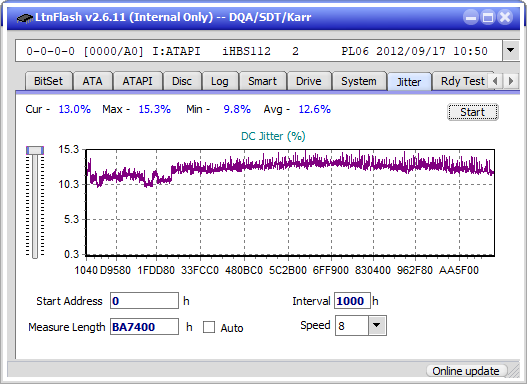Click the axis label 5C2B00
This screenshot has height=384, width=527.
point(288,270)
